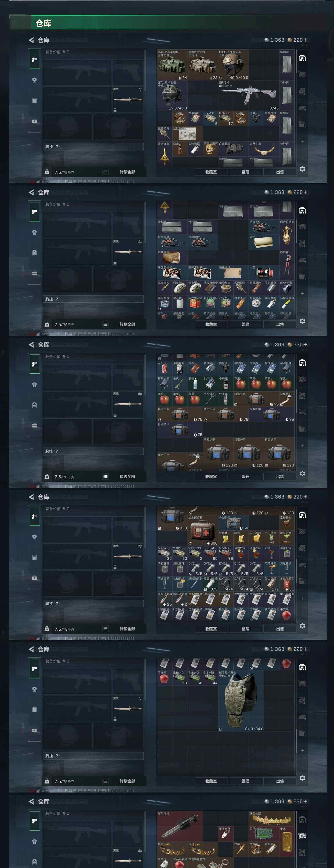This screenshot has width=334, height=868.
Task: Click the 军用炮弹 military shell item
Action: [180, 826]
